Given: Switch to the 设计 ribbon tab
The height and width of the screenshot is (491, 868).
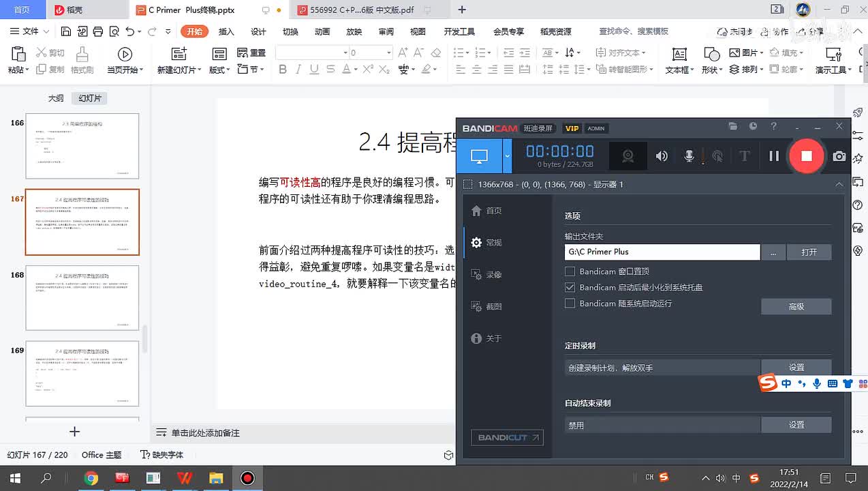Looking at the screenshot, I should 258,31.
